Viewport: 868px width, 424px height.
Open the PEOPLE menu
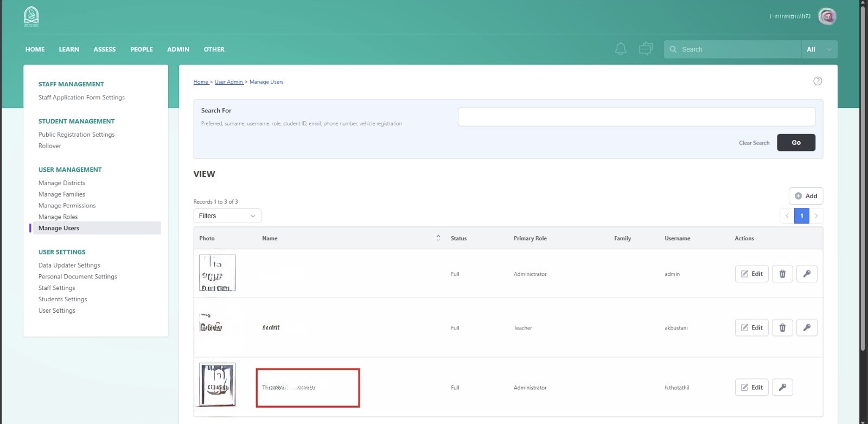(x=141, y=49)
